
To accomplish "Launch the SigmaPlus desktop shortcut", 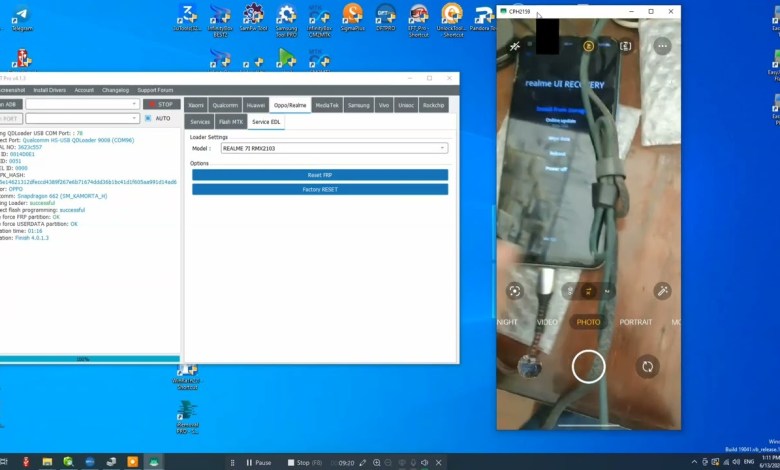I will coord(352,18).
